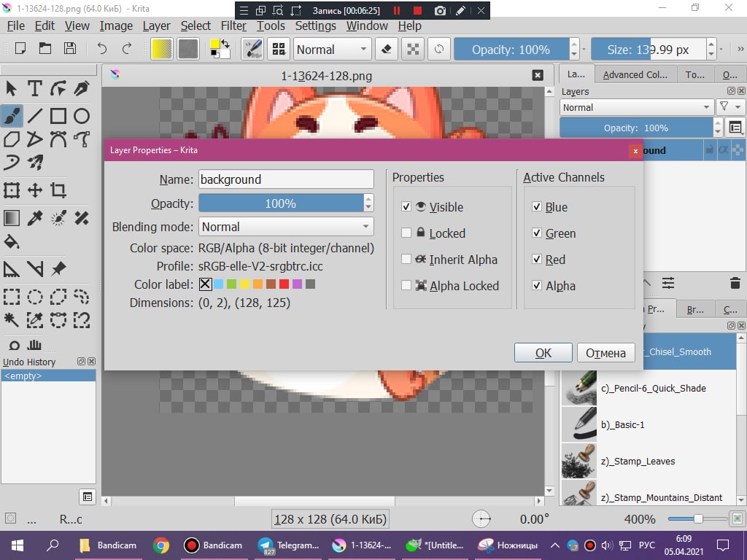Viewport: 747px width, 560px height.
Task: Enable the Locked property checkbox
Action: 406,233
